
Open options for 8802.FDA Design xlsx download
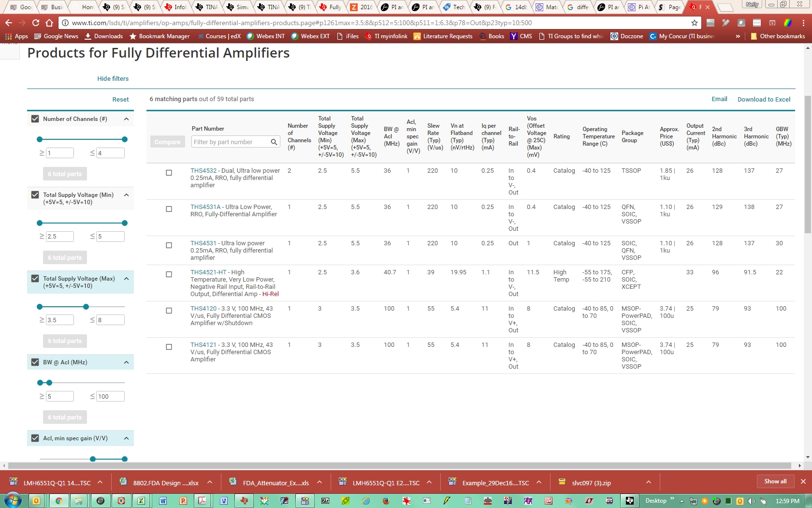tap(210, 482)
